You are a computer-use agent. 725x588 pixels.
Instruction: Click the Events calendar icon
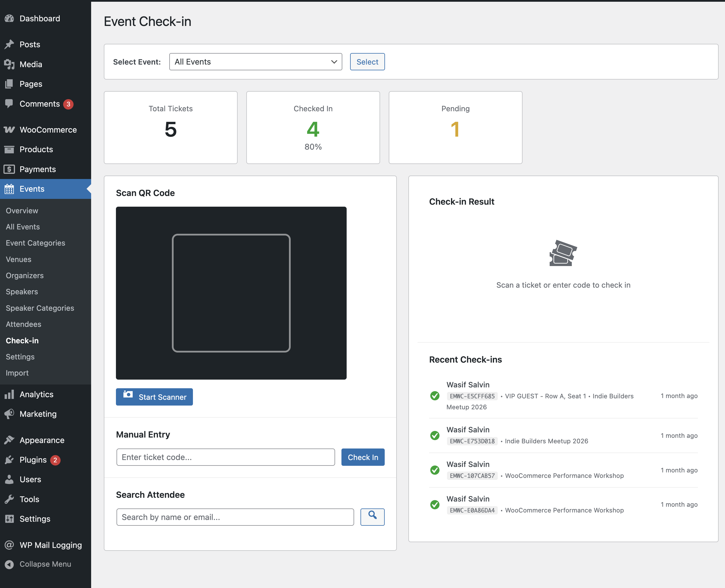[9, 189]
